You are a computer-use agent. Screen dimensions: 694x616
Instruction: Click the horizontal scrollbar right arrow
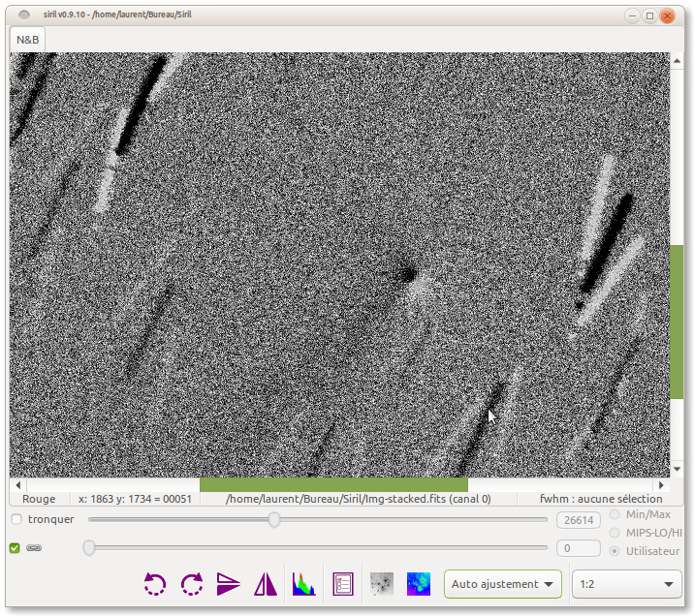click(x=662, y=484)
